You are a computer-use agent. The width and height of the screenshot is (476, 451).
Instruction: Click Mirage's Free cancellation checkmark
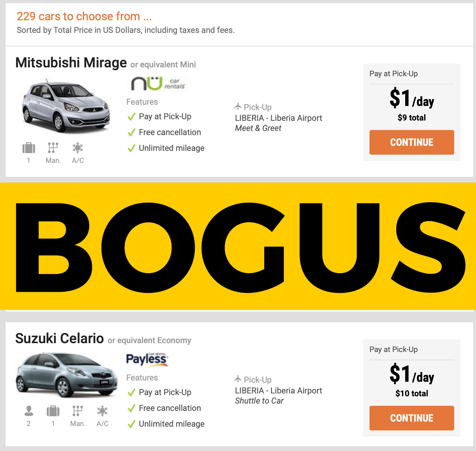coord(131,133)
